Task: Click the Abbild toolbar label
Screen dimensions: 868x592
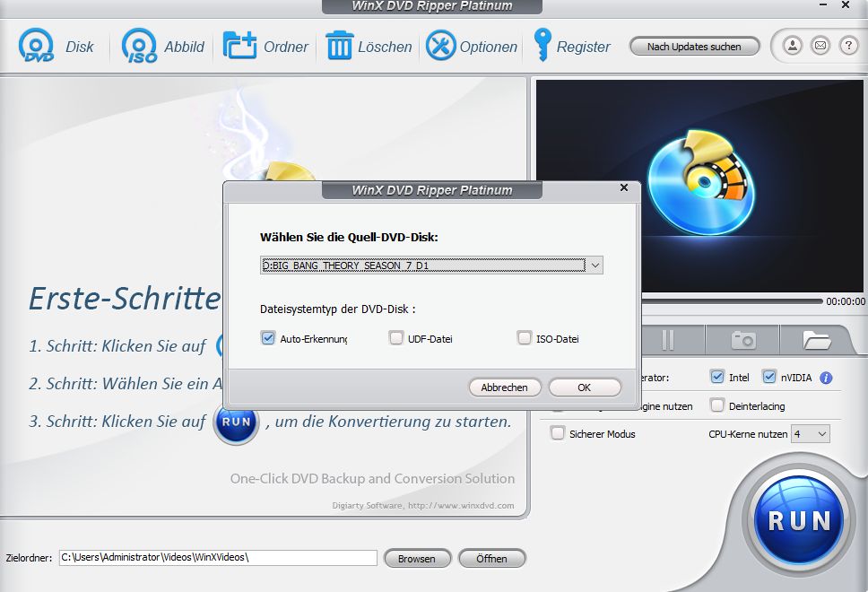Action: pos(185,47)
